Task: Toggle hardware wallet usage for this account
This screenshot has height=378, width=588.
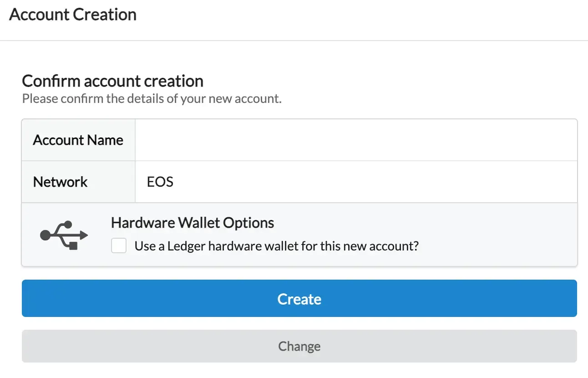Action: (x=118, y=245)
